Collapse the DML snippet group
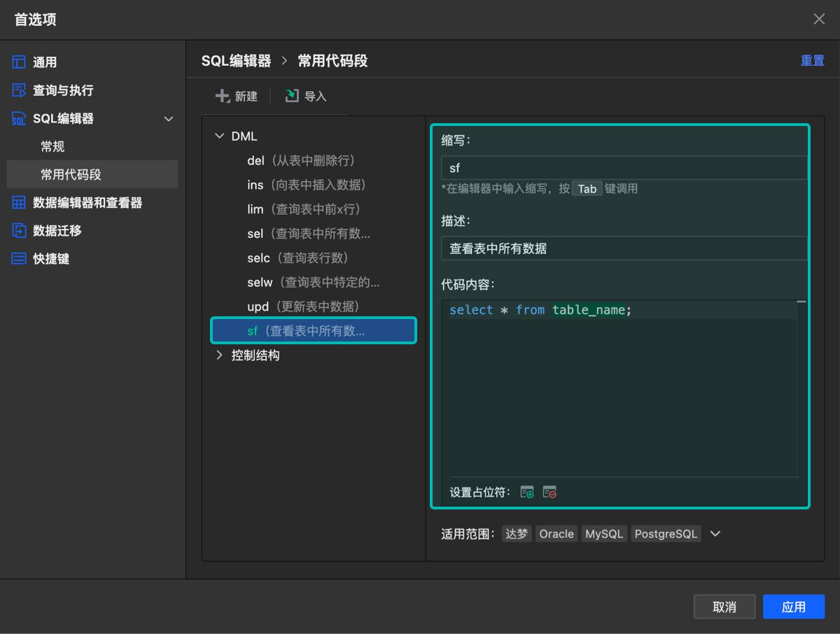The width and height of the screenshot is (840, 634). (219, 136)
